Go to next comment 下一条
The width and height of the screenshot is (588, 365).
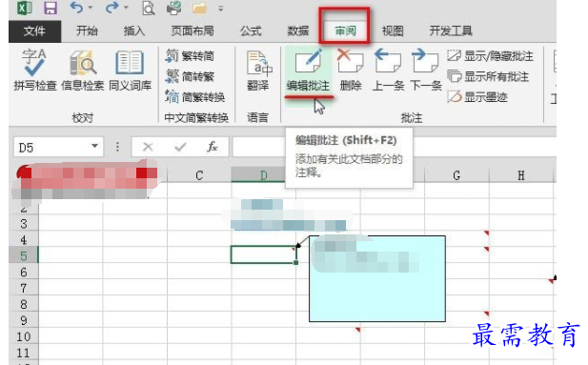click(426, 71)
